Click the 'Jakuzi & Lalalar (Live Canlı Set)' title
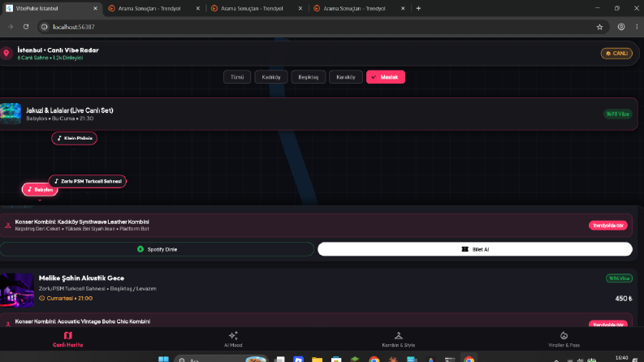 point(70,110)
